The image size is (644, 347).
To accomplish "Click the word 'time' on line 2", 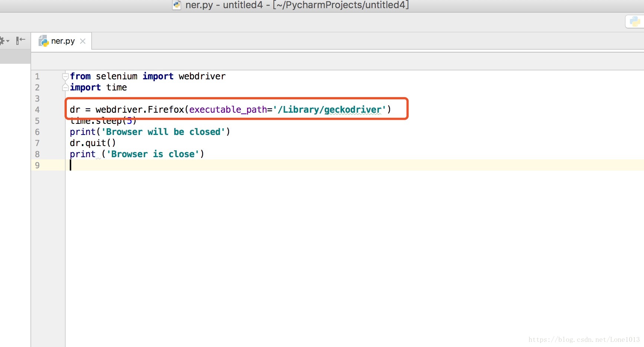I will [x=116, y=87].
